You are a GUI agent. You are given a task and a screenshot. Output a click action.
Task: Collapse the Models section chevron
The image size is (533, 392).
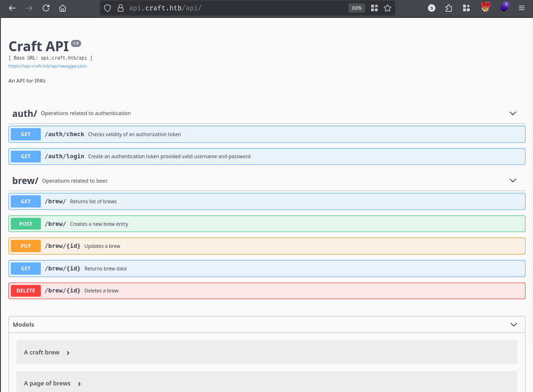(514, 324)
